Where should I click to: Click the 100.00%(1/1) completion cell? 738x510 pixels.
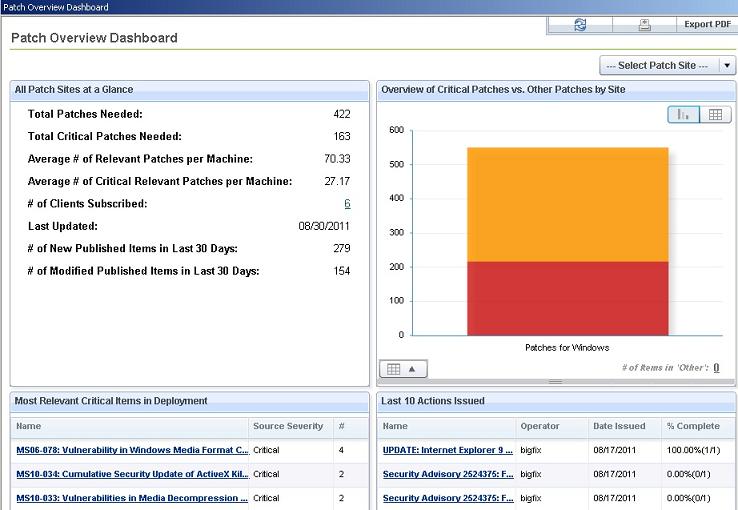pos(693,450)
